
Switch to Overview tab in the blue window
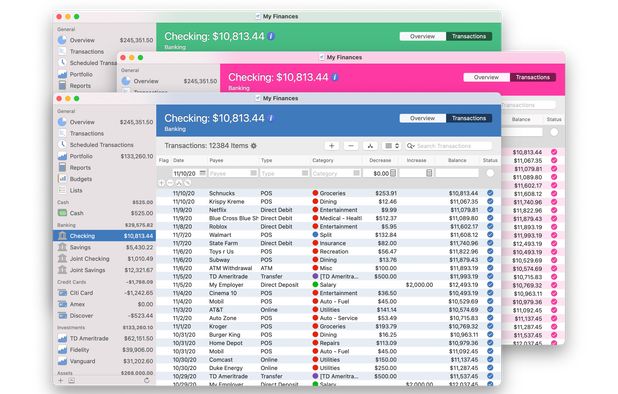423,118
